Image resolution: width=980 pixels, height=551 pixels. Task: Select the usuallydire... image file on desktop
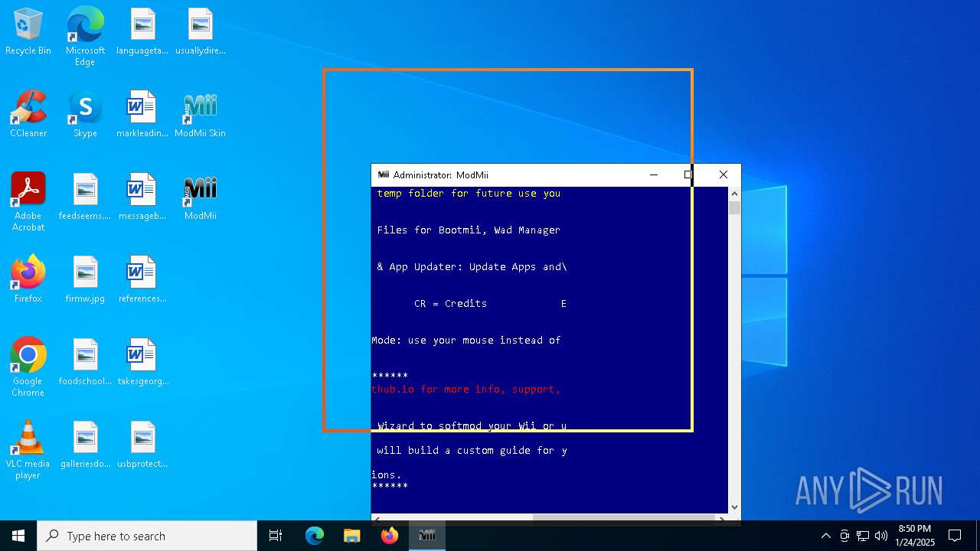(200, 32)
